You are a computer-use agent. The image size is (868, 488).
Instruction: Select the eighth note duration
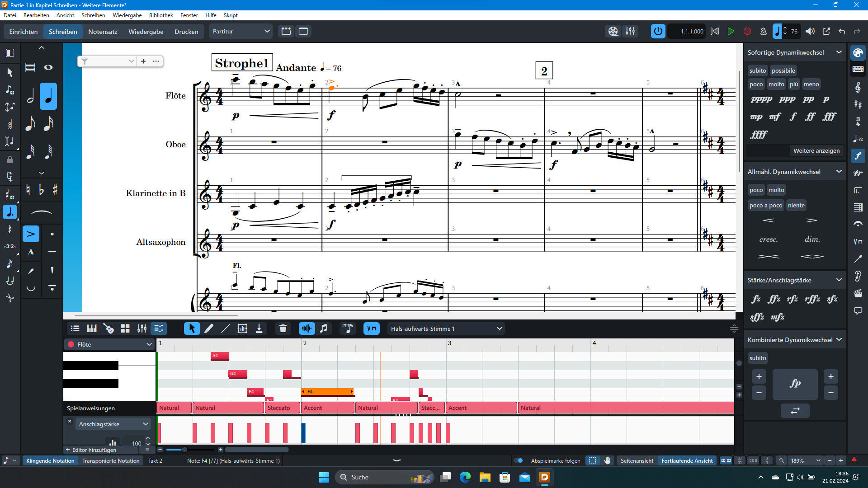(31, 123)
